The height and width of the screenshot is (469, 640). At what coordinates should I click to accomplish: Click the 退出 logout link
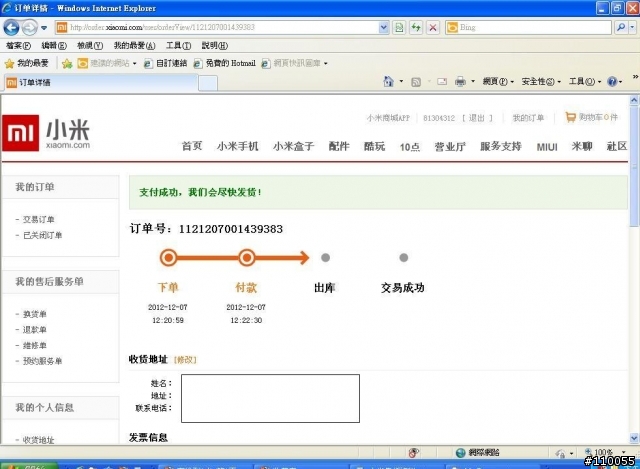476,118
